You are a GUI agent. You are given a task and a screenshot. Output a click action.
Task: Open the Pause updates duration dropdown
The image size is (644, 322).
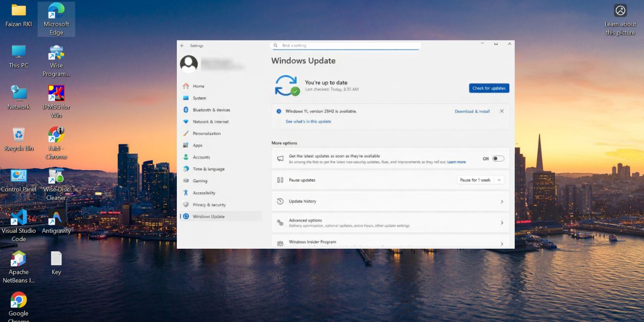[x=499, y=180]
